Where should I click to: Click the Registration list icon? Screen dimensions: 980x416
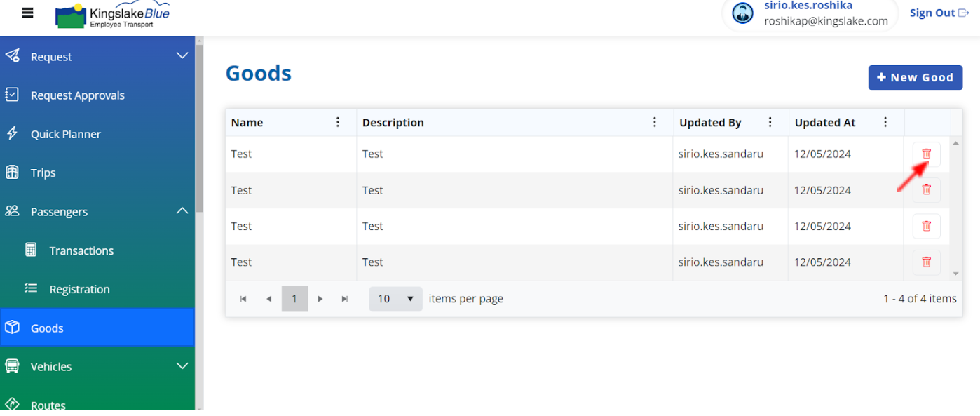[x=31, y=288]
